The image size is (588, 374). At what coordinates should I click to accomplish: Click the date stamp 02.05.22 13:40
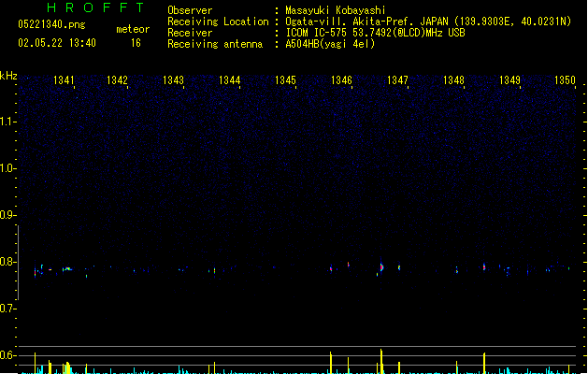point(57,43)
